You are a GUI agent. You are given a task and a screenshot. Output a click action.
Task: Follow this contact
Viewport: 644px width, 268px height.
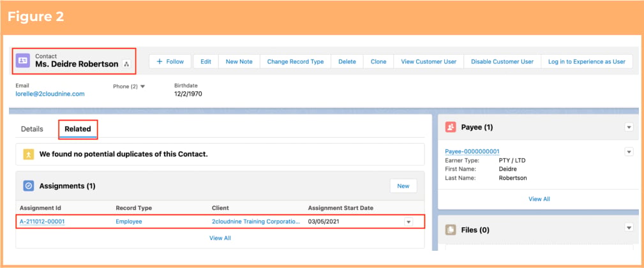point(170,61)
